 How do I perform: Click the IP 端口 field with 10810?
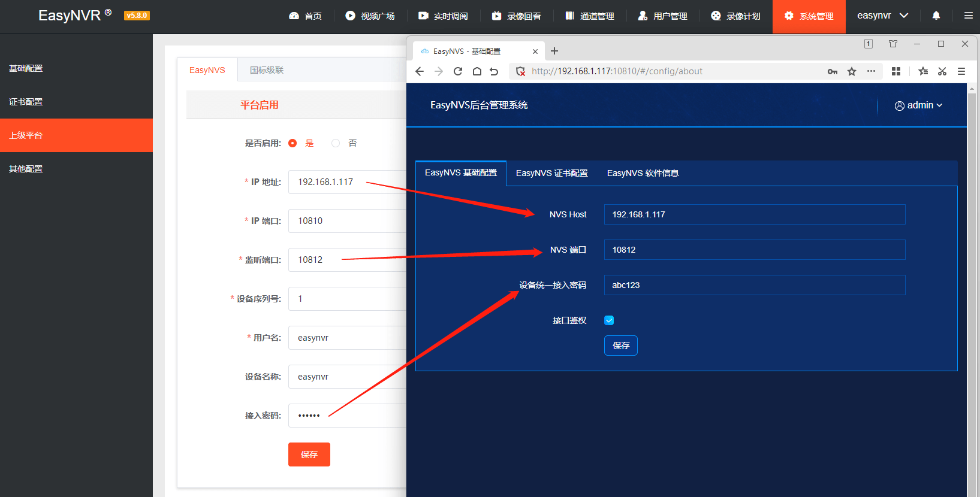[x=347, y=221]
